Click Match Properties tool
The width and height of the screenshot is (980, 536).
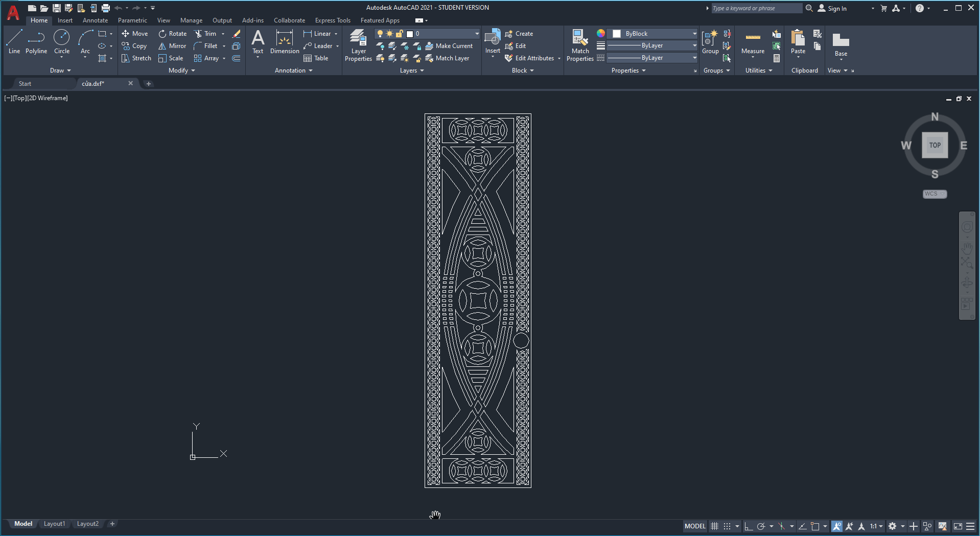[x=580, y=45]
